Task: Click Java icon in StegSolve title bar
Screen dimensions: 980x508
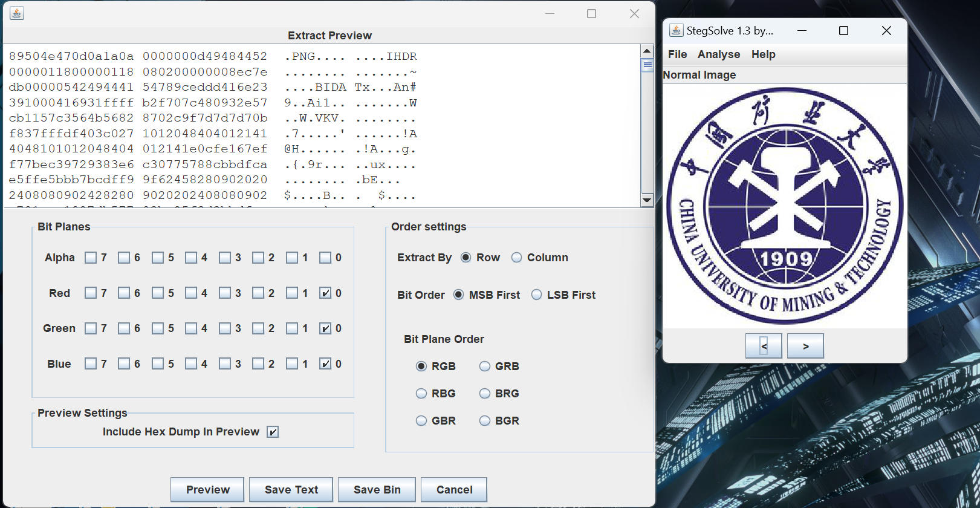Action: coord(676,30)
